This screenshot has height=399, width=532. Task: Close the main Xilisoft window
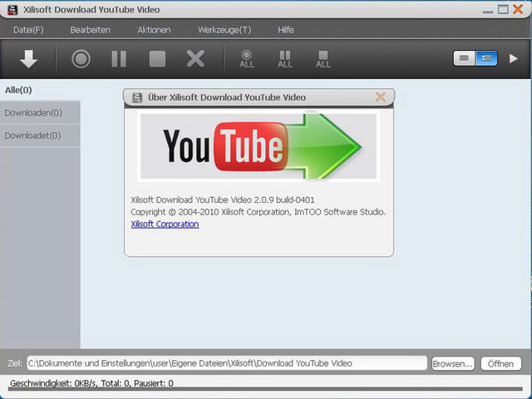pyautogui.click(x=518, y=9)
